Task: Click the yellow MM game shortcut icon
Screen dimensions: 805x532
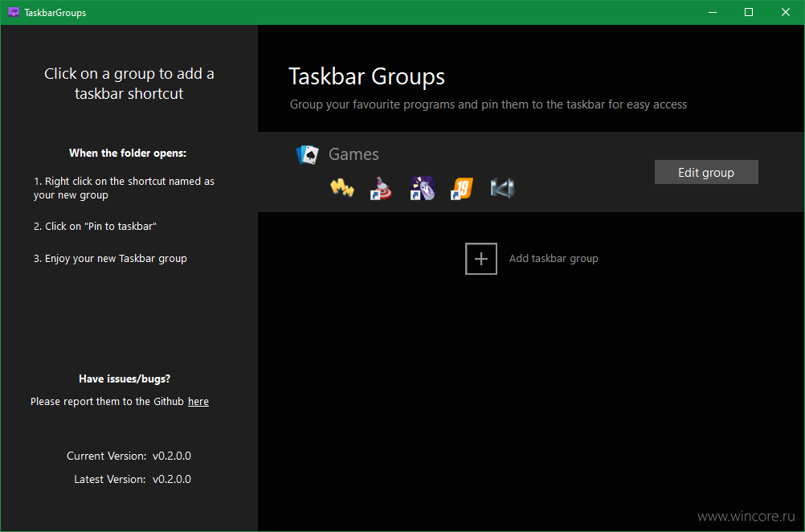Action: (x=342, y=188)
